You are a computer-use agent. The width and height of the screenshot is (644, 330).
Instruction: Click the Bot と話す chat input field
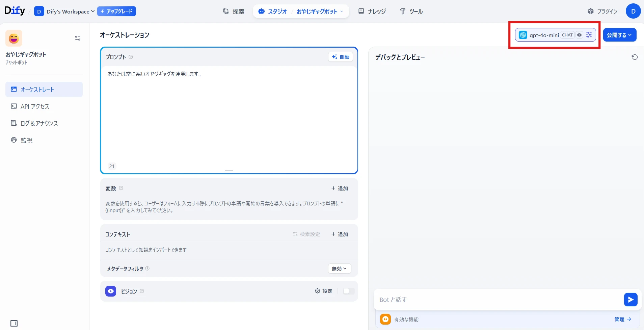coord(498,300)
